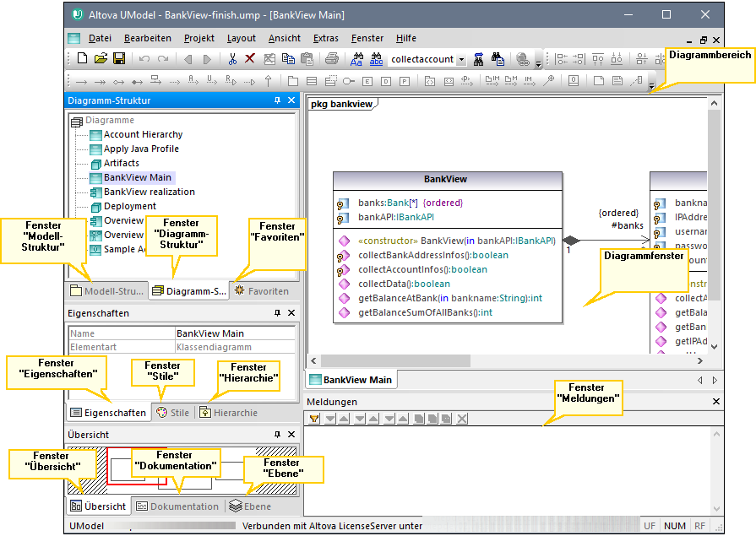Open the collectaccount search dropdown
This screenshot has width=756, height=536.
pyautogui.click(x=461, y=60)
